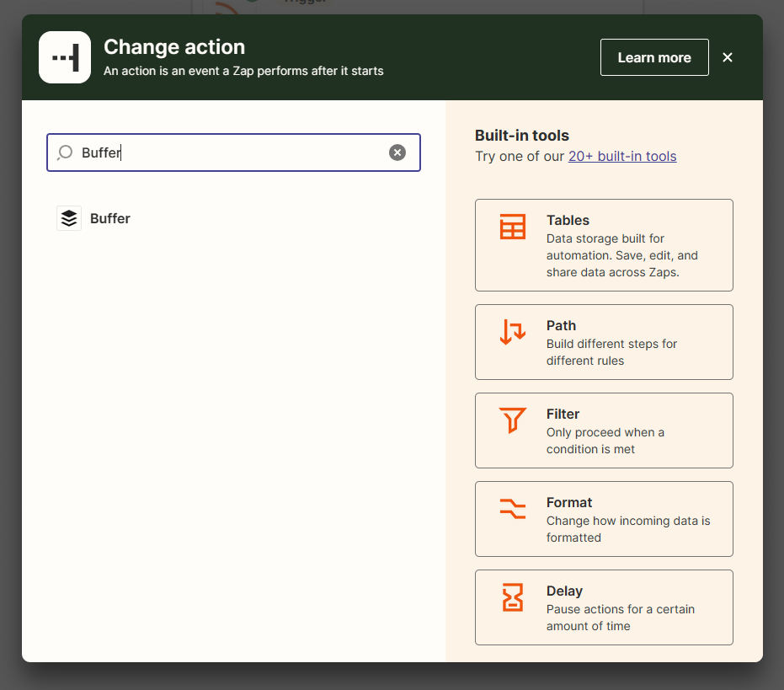This screenshot has width=784, height=690.
Task: Click the Change action title text
Action: (x=174, y=47)
